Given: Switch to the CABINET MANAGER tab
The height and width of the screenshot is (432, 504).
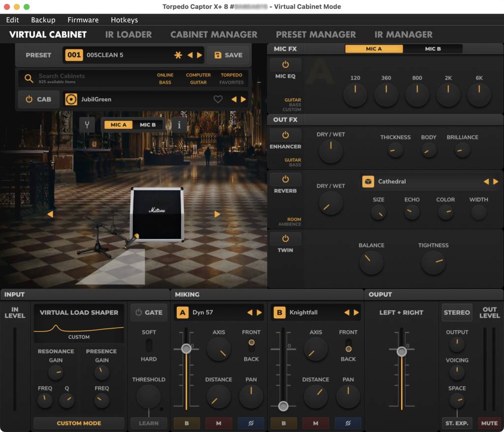Looking at the screenshot, I should click(x=214, y=35).
